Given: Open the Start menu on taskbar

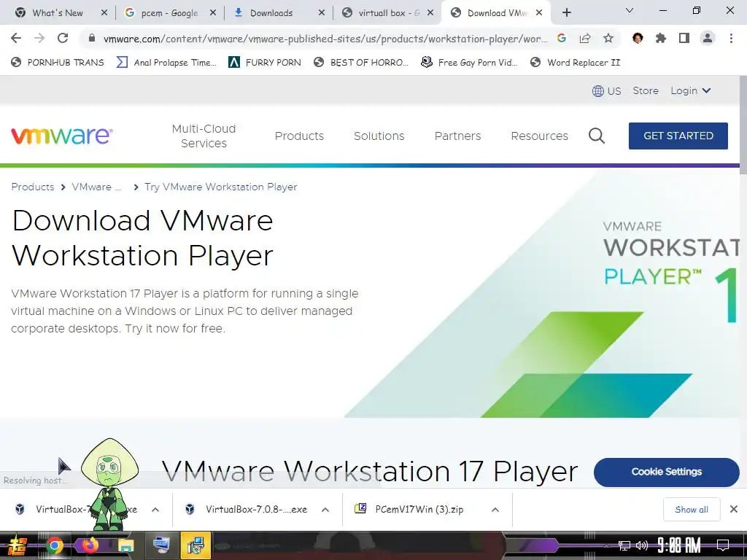Looking at the screenshot, I should (x=17, y=545).
